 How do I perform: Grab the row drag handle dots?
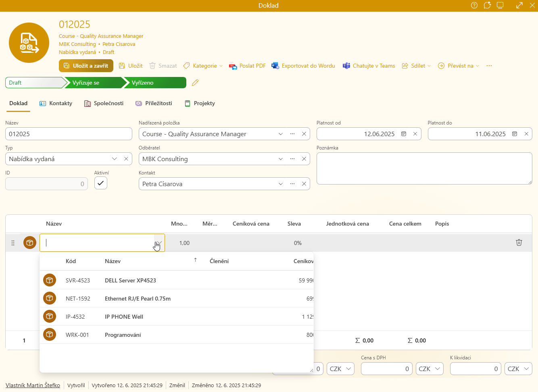(13, 243)
